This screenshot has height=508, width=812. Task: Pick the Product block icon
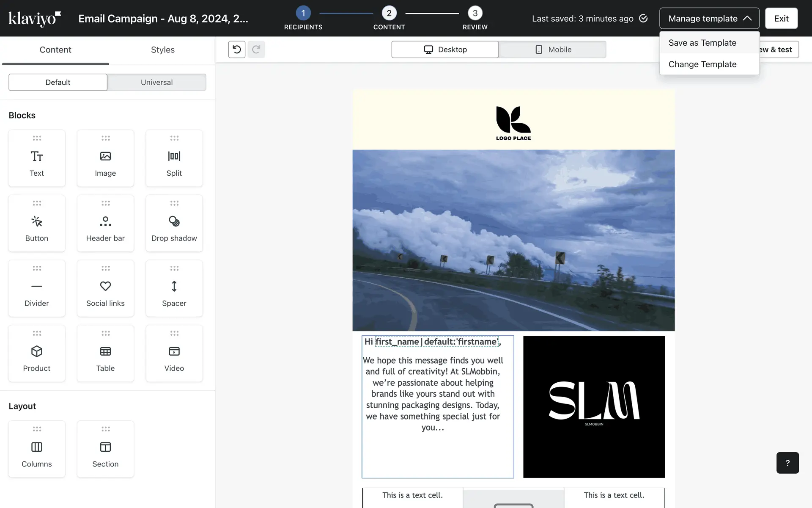pos(37,351)
